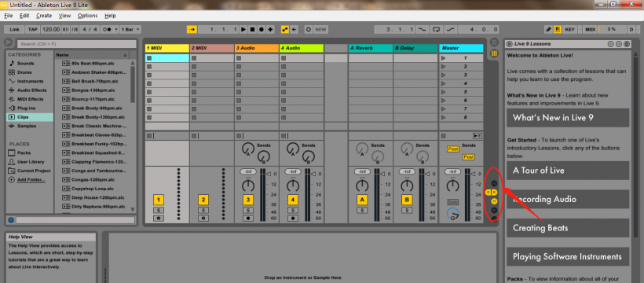Image resolution: width=644 pixels, height=283 pixels.
Task: Toggle the Loop switch
Action: (436, 30)
